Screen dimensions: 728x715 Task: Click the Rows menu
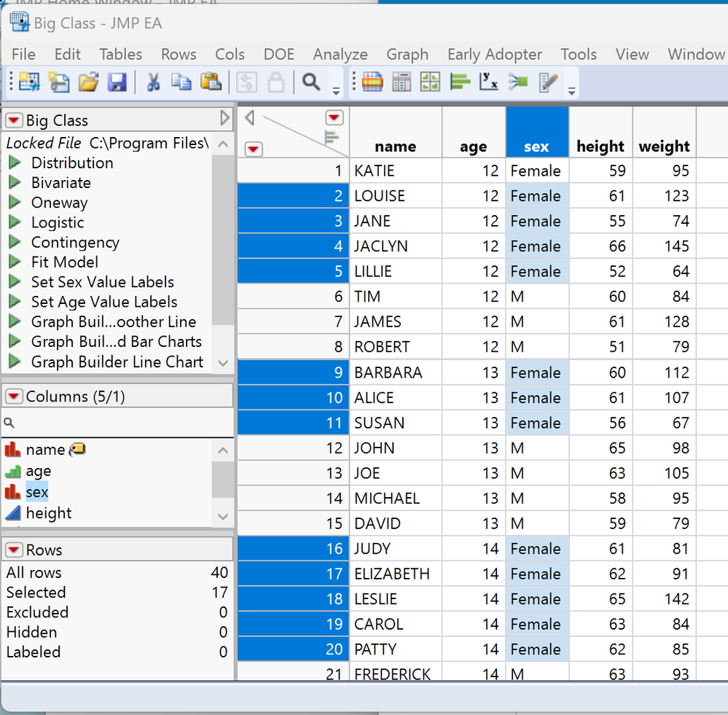179,55
